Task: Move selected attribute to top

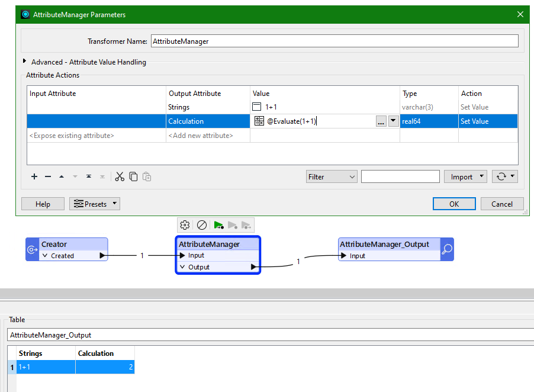Action: [89, 176]
